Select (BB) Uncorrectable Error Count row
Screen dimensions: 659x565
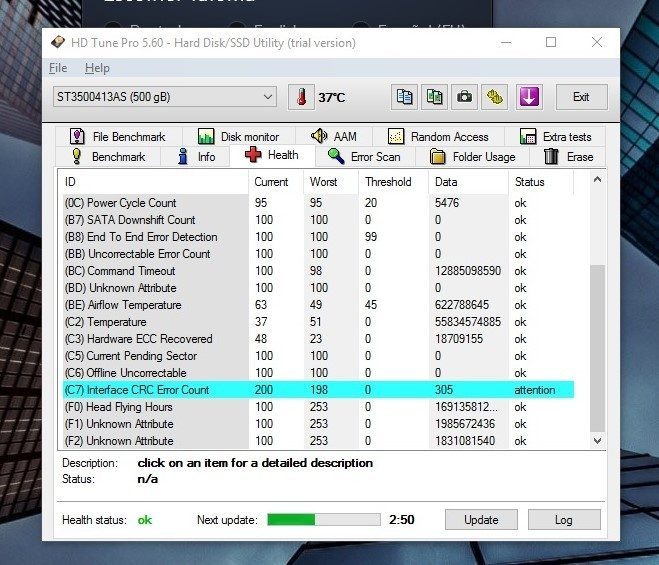point(318,254)
